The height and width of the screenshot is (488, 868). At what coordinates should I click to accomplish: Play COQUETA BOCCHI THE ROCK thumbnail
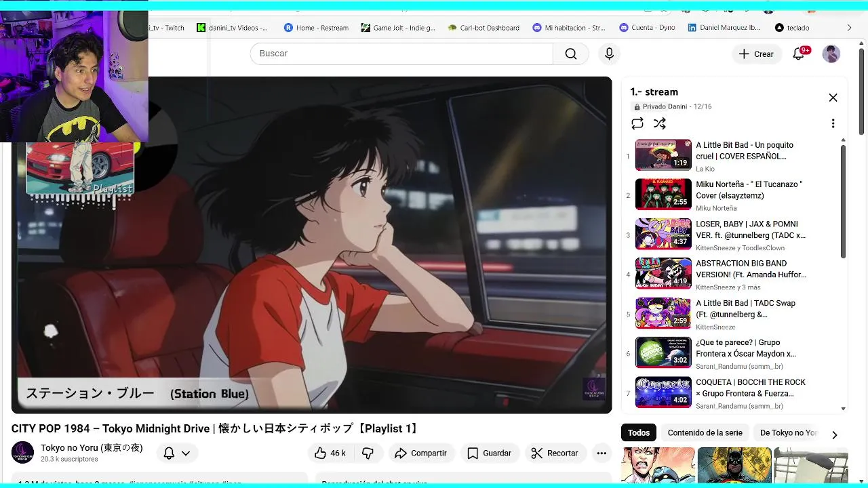[x=663, y=392]
